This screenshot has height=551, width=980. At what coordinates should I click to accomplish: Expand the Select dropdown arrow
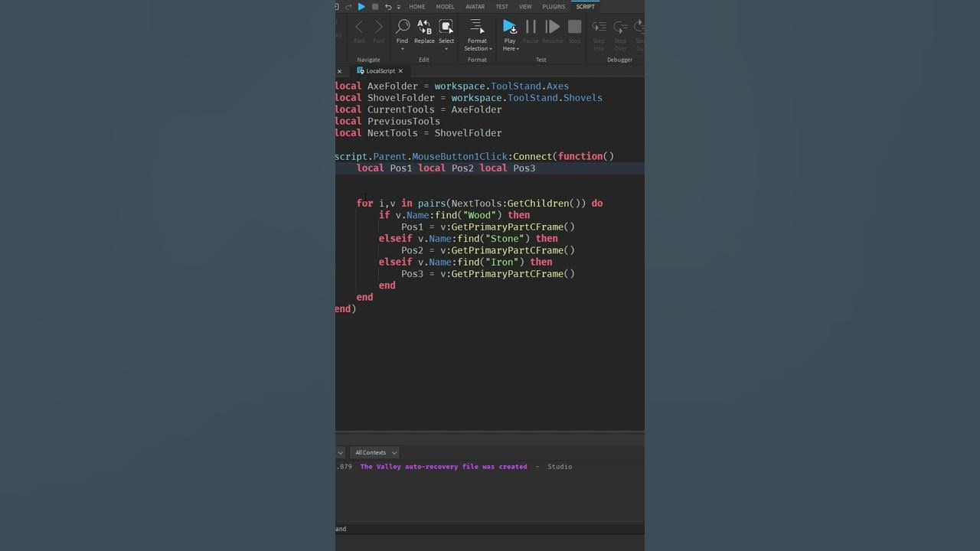446,49
